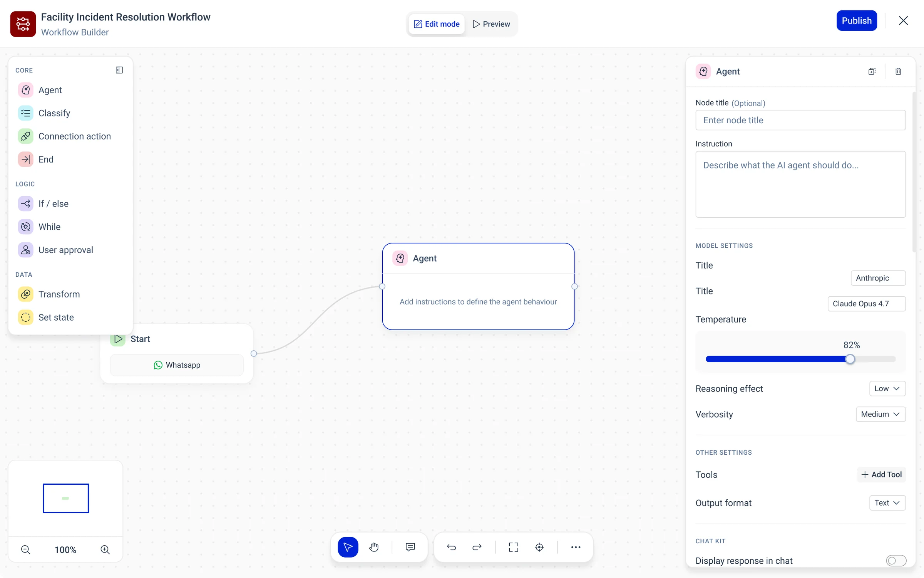Image resolution: width=924 pixels, height=578 pixels.
Task: Select the Agent node on canvas
Action: coord(478,286)
